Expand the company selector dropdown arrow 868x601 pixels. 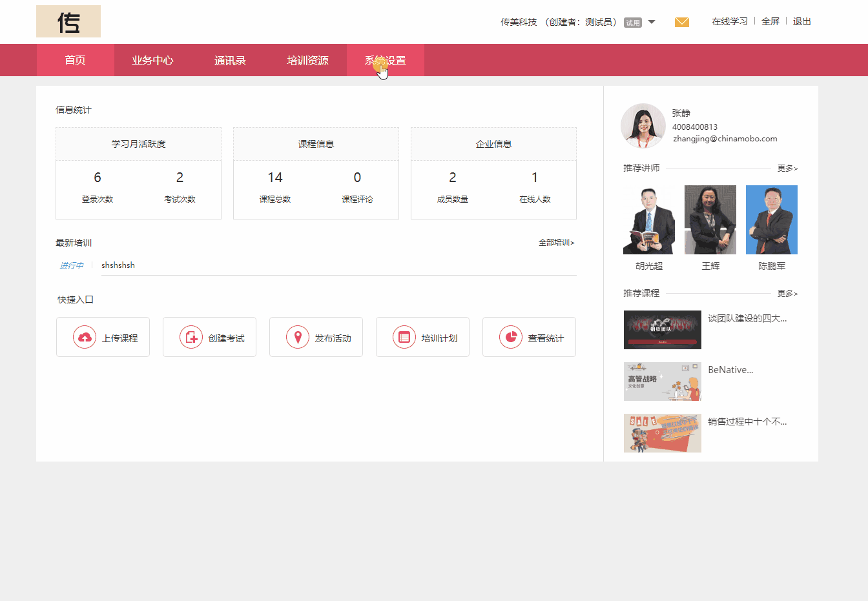point(652,21)
